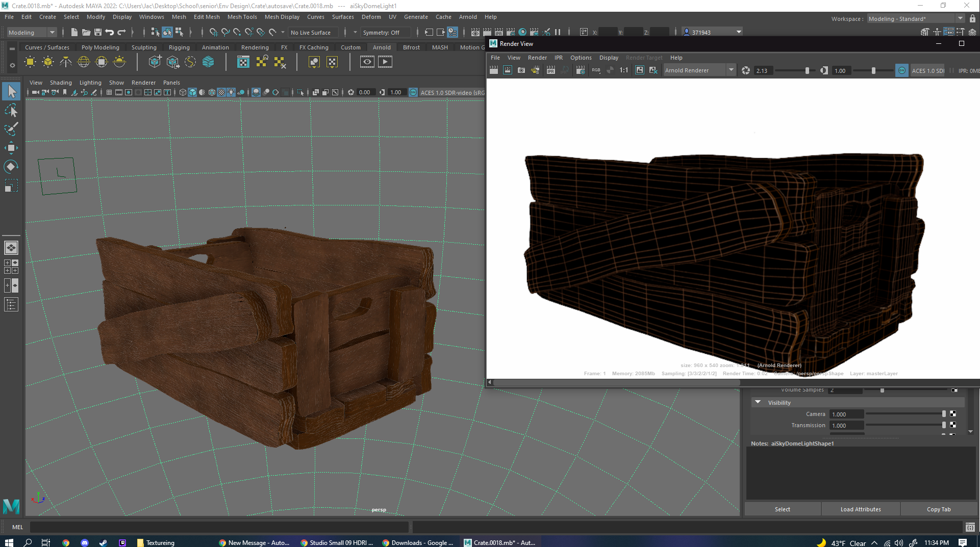
Task: Start an IPR render in Render View
Action: (x=550, y=70)
